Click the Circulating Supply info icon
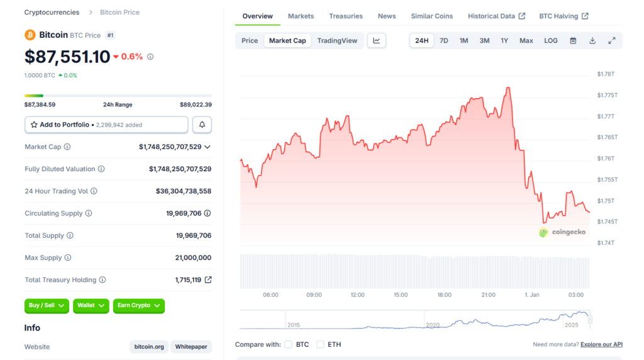This screenshot has width=644, height=360. pyautogui.click(x=89, y=213)
